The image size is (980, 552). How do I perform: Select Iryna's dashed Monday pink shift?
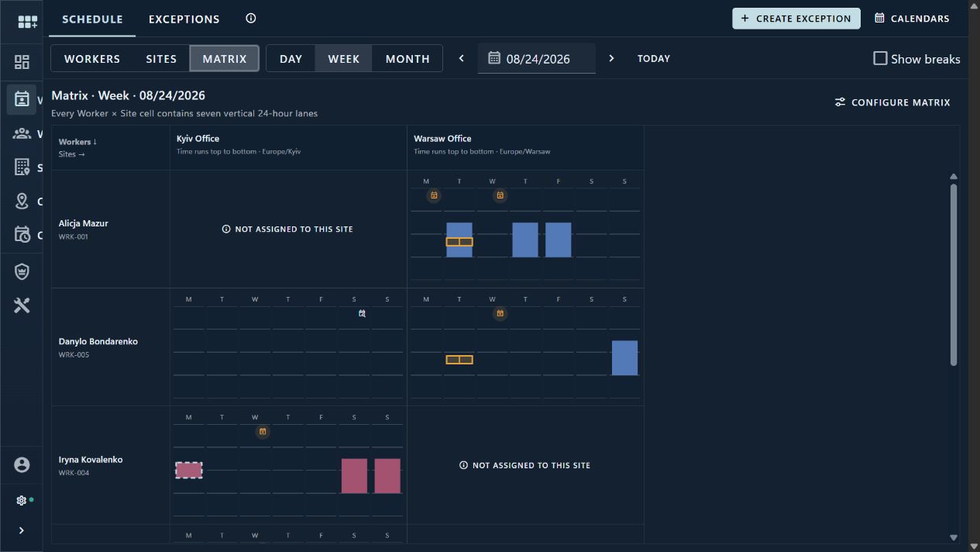(x=189, y=470)
